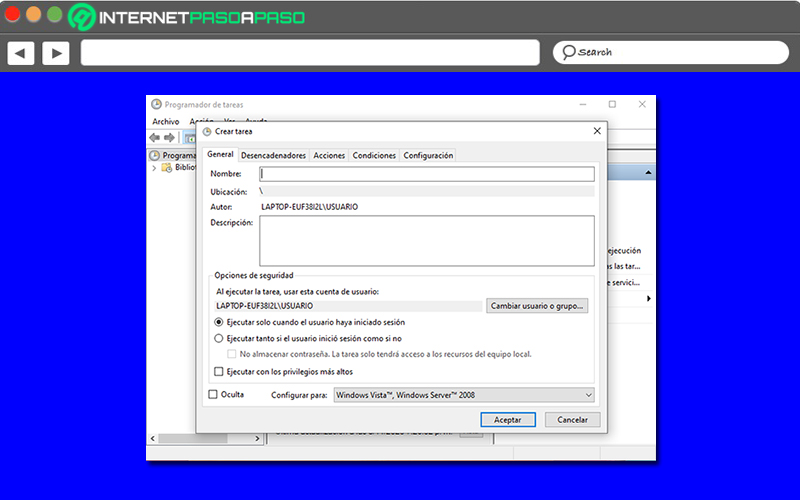Click the clock icon next to Crear tarea title
This screenshot has width=800, height=500.
pos(207,132)
